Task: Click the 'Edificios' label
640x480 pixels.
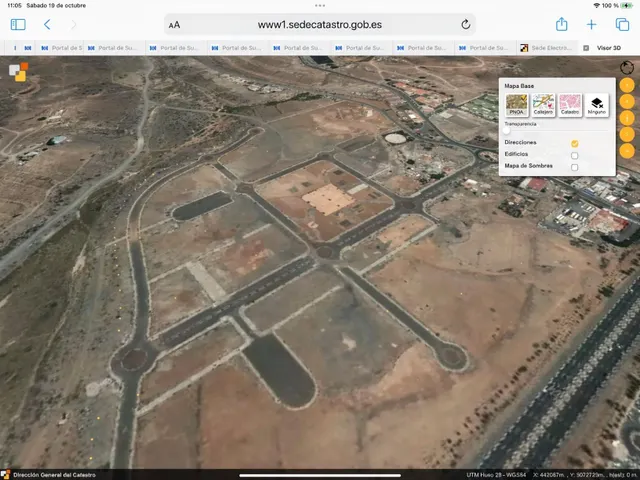Action: pos(516,154)
